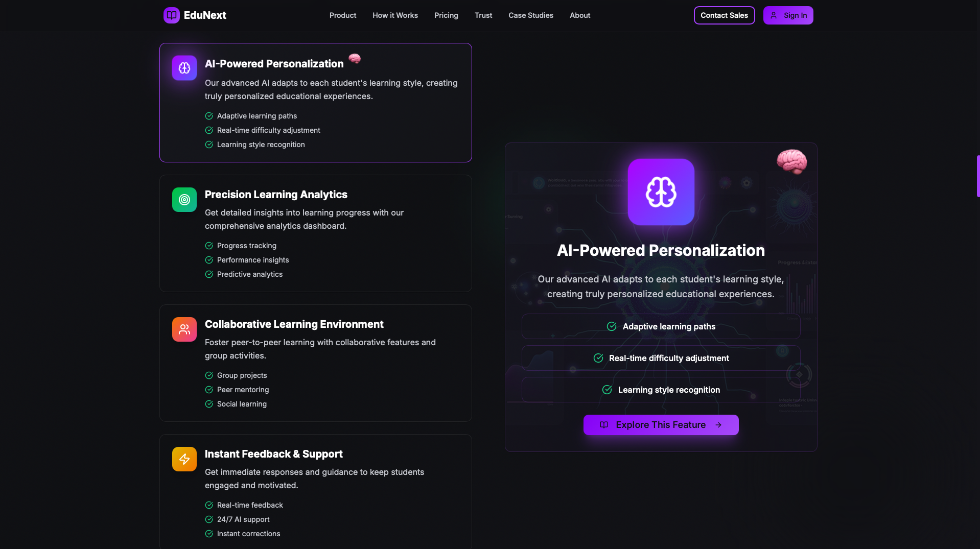Click the Explore This Feature button

(661, 425)
